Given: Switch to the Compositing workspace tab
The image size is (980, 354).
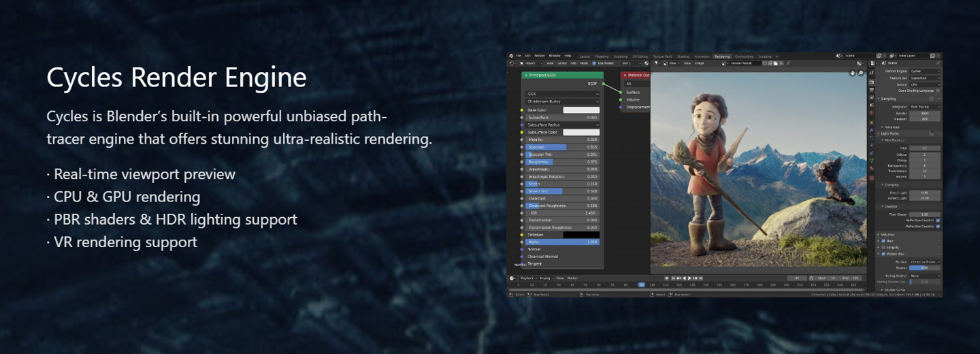Looking at the screenshot, I should (744, 57).
